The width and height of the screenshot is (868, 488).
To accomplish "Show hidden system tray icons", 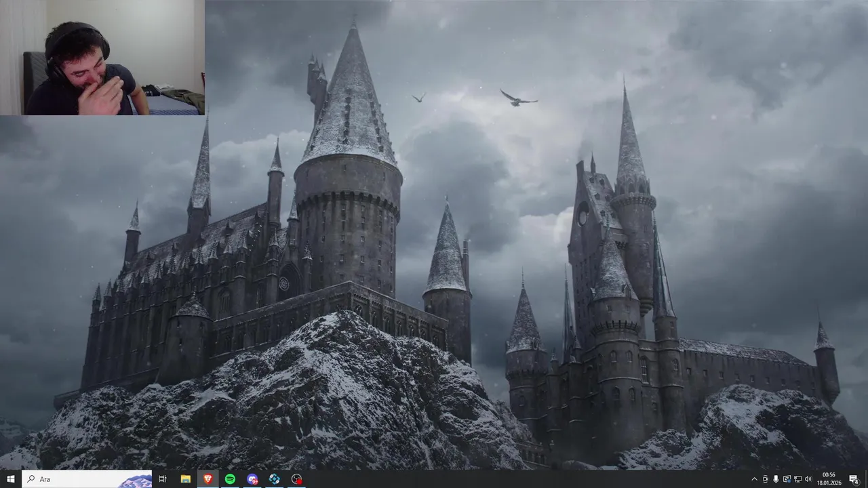I will pyautogui.click(x=755, y=479).
